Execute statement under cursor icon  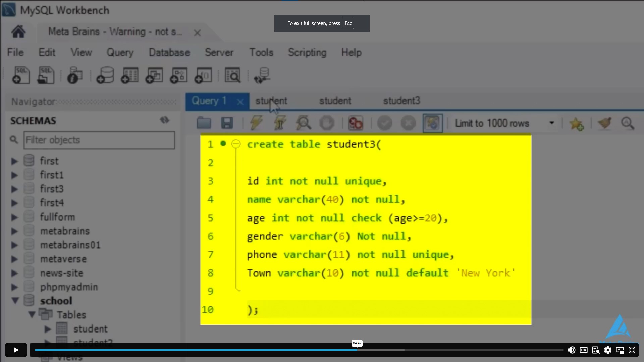(x=280, y=123)
